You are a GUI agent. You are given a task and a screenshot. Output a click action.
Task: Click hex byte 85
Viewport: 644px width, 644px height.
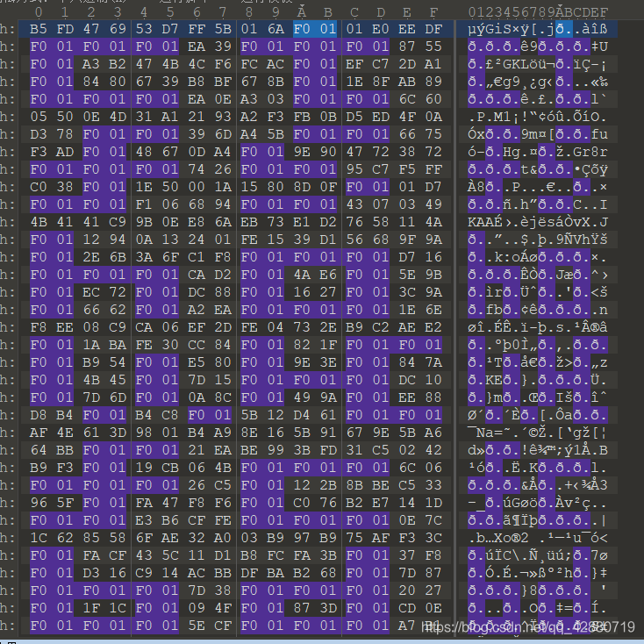(91, 538)
